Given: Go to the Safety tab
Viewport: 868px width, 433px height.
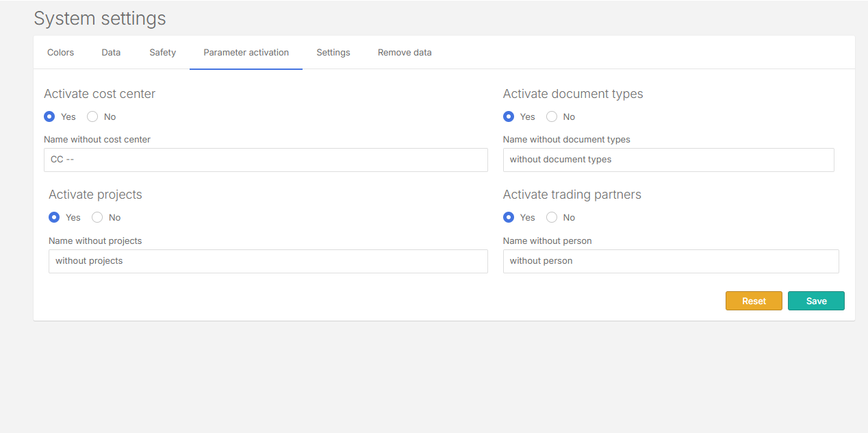Looking at the screenshot, I should click(x=162, y=53).
